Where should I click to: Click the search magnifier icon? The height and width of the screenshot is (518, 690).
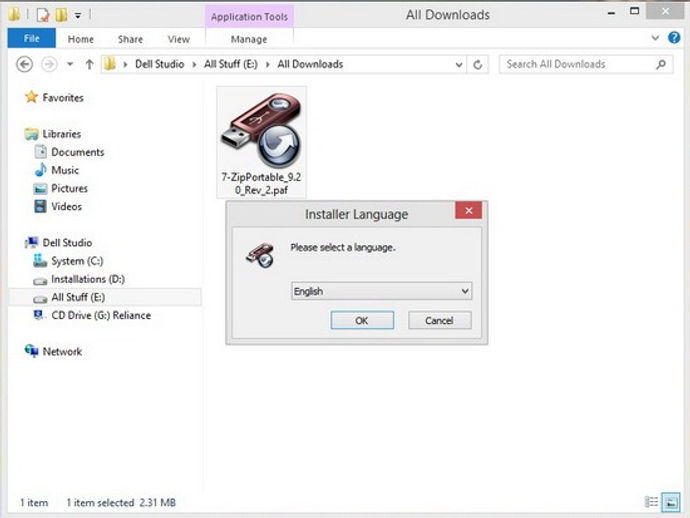coord(661,64)
